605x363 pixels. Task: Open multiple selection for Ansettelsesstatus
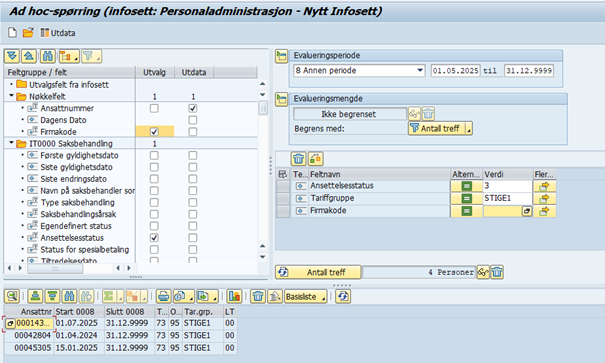[x=544, y=186]
